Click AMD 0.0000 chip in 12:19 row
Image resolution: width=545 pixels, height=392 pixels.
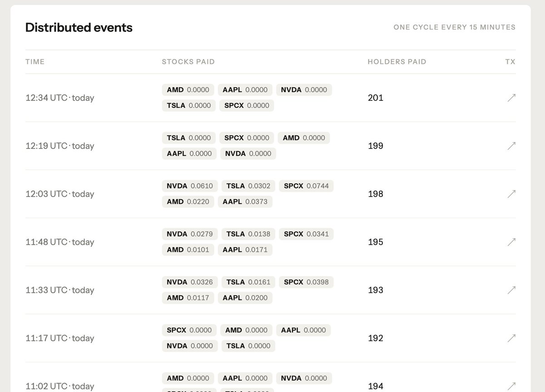tap(304, 138)
